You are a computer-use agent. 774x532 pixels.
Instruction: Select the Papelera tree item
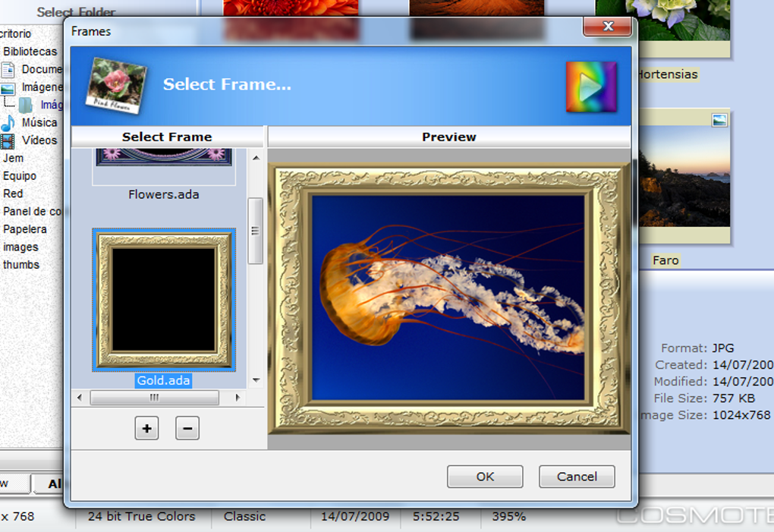pos(25,229)
